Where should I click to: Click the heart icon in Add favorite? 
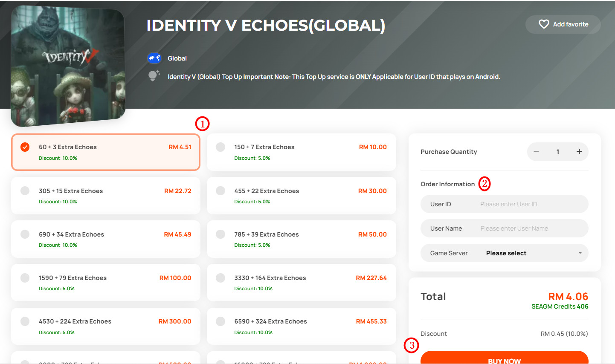tap(544, 24)
